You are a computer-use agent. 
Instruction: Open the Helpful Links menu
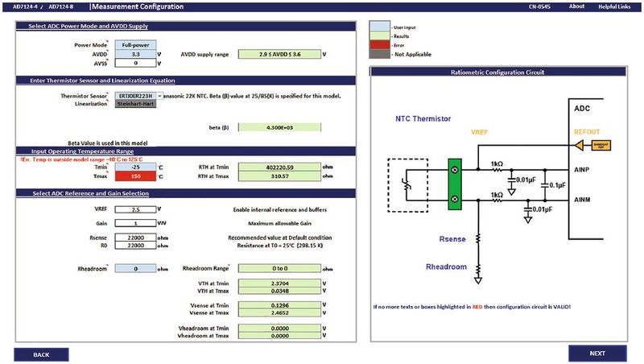point(614,6)
